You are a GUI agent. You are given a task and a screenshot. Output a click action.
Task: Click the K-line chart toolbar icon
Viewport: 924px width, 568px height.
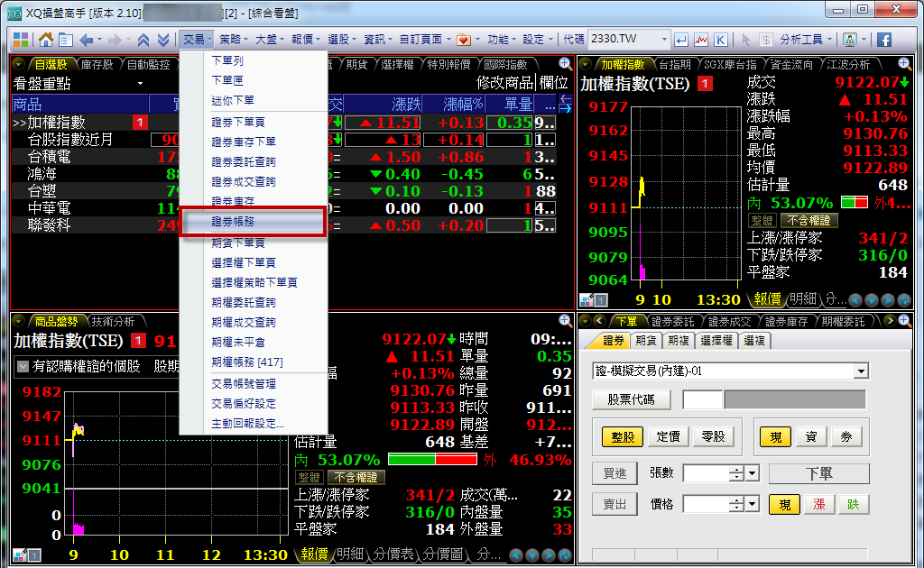click(722, 40)
